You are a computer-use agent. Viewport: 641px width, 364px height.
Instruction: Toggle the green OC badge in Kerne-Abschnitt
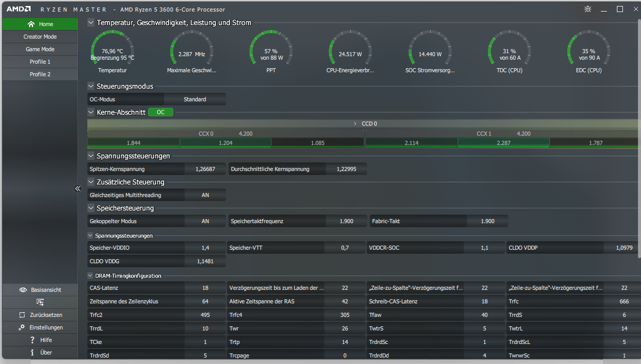click(161, 112)
